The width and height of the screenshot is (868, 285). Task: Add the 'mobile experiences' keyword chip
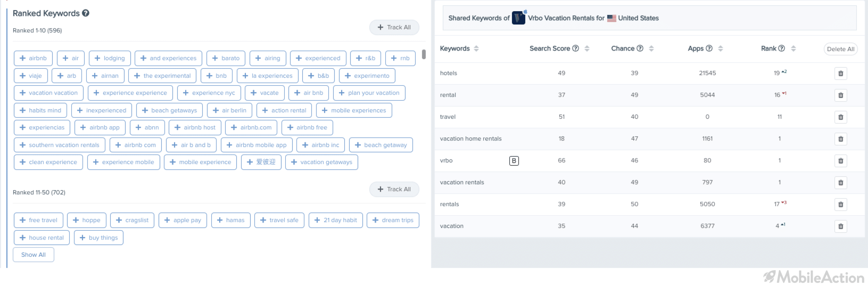(x=354, y=110)
